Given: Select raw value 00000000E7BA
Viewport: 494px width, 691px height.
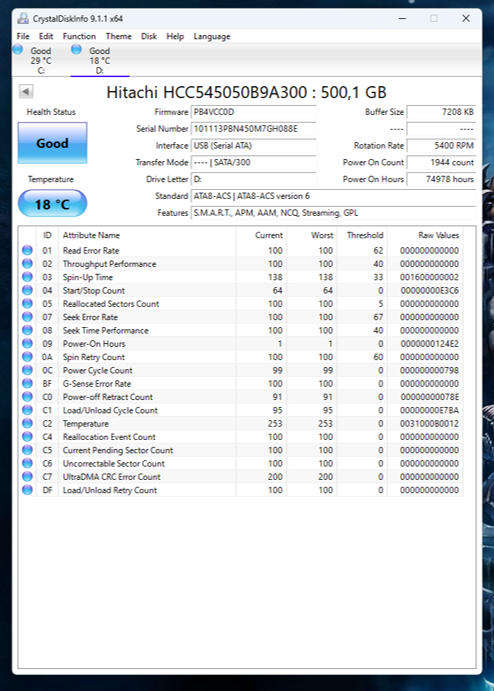Looking at the screenshot, I should [x=430, y=410].
